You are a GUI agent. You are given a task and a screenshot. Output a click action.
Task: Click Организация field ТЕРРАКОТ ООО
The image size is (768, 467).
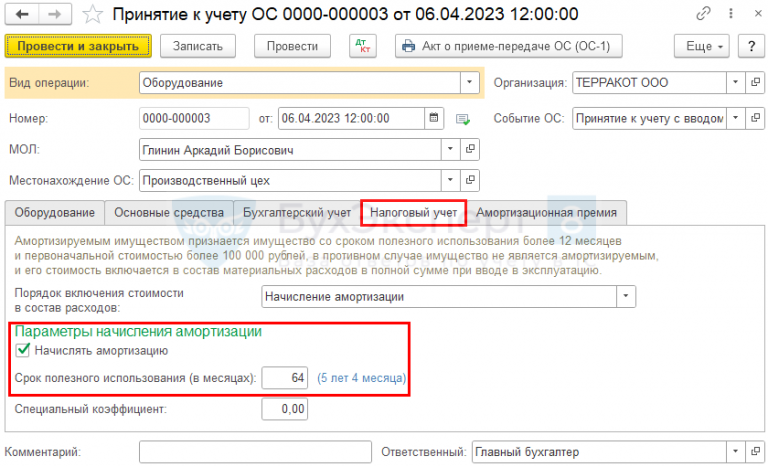point(649,83)
